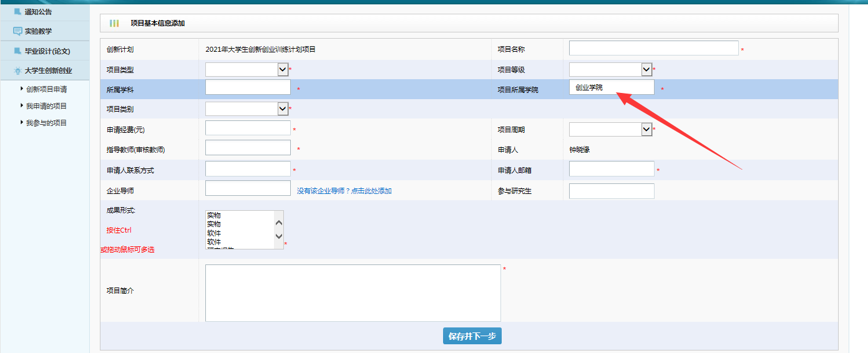Screen dimensions: 868x353
Task: Click the 毕业设计(论文) sidebar icon
Action: point(17,51)
